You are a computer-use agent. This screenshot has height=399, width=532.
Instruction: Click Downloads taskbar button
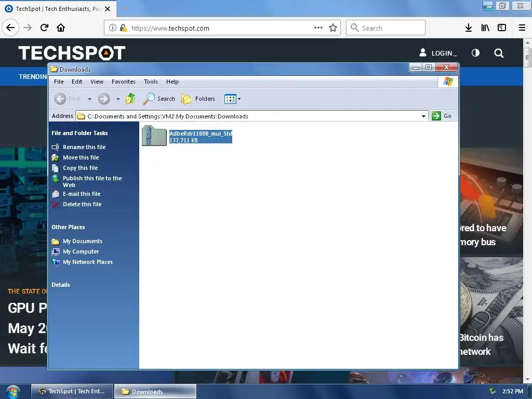[x=155, y=392]
